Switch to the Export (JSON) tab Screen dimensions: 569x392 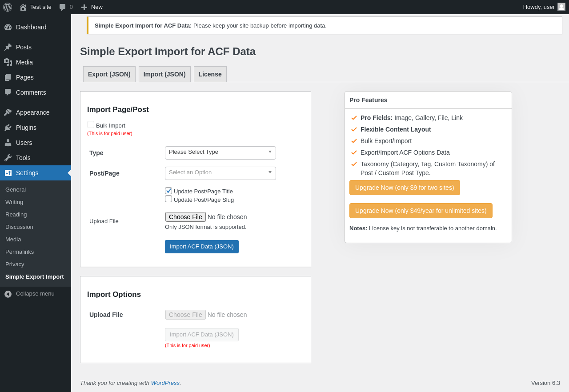[109, 74]
